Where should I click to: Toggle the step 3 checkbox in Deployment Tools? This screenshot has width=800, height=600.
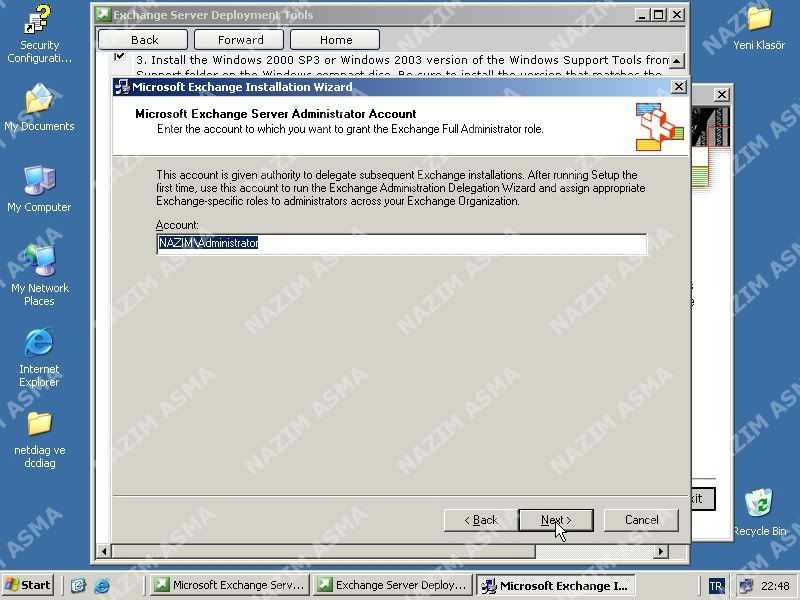coord(119,56)
